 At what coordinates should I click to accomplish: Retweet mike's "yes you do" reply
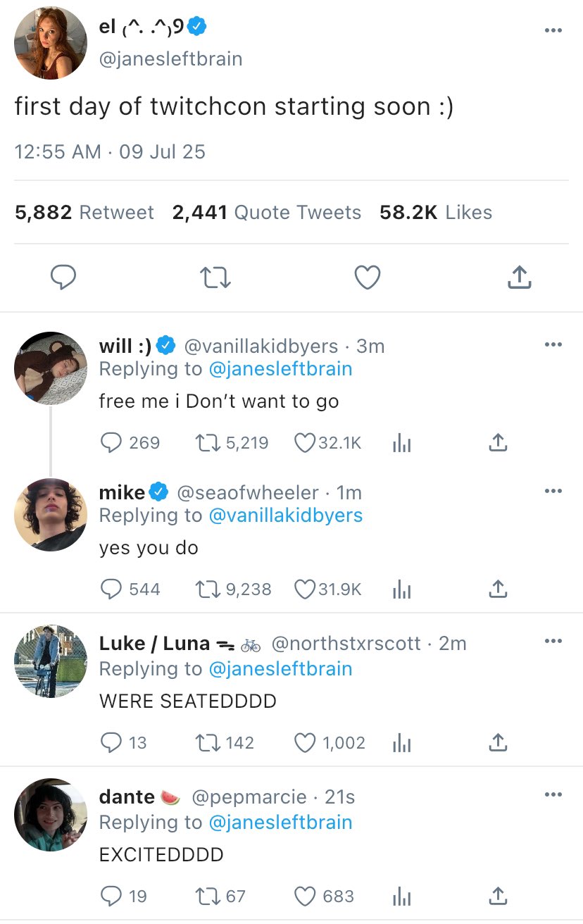click(x=208, y=589)
